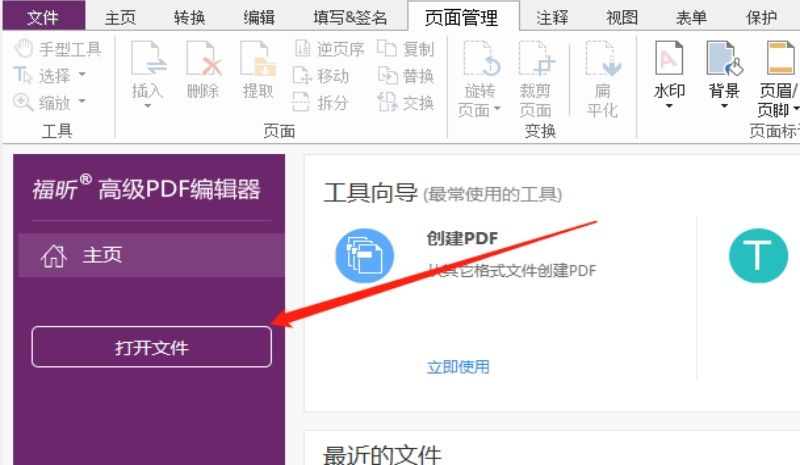Expand the Watermark (水印) dropdown arrow
Screen dimensions: 800x465
[669, 106]
